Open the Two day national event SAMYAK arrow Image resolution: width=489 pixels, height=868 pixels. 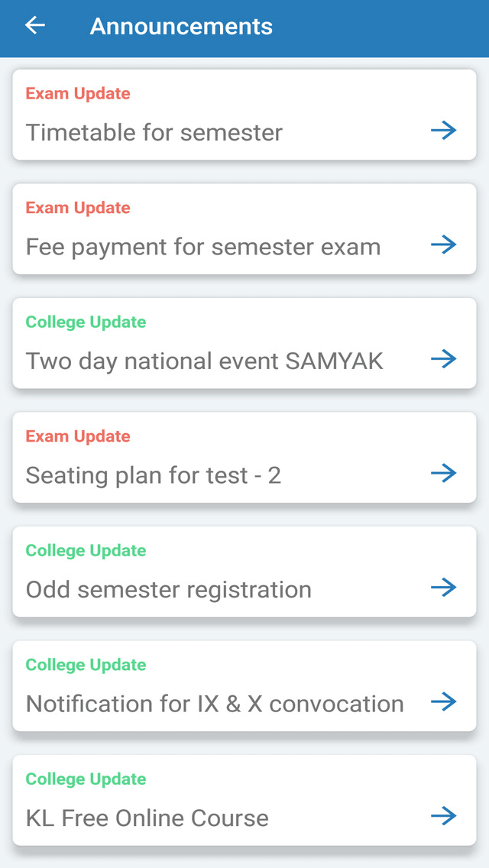[444, 359]
